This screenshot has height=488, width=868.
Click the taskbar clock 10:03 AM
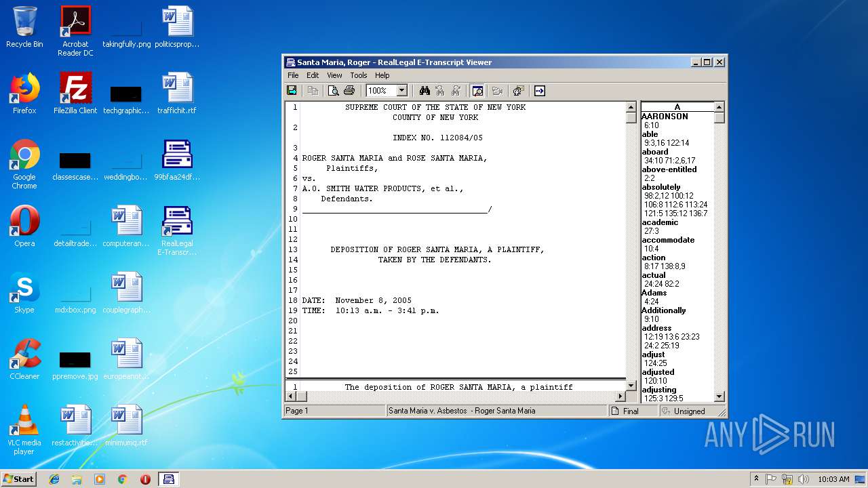[x=833, y=479]
